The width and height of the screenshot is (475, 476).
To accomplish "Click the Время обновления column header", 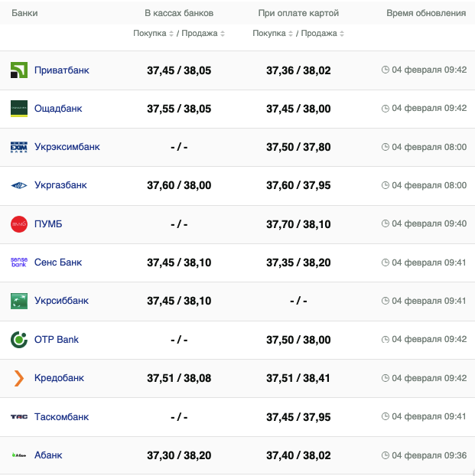I will pos(426,14).
